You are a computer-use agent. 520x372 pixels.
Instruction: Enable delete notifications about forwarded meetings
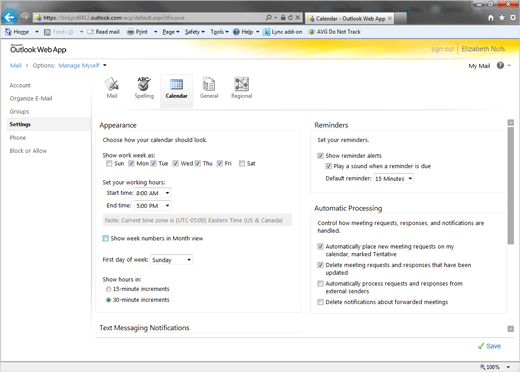click(x=320, y=302)
